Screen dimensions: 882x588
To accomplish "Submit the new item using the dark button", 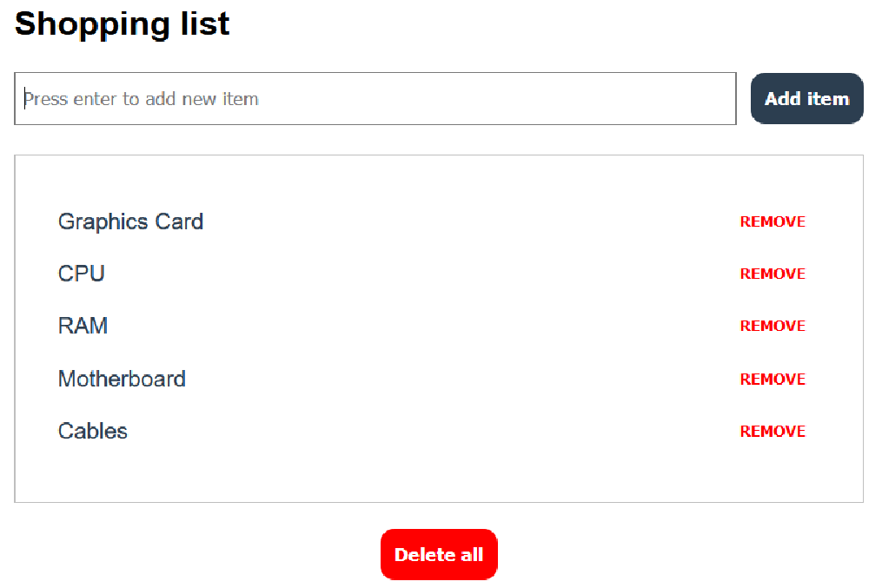I will (806, 98).
